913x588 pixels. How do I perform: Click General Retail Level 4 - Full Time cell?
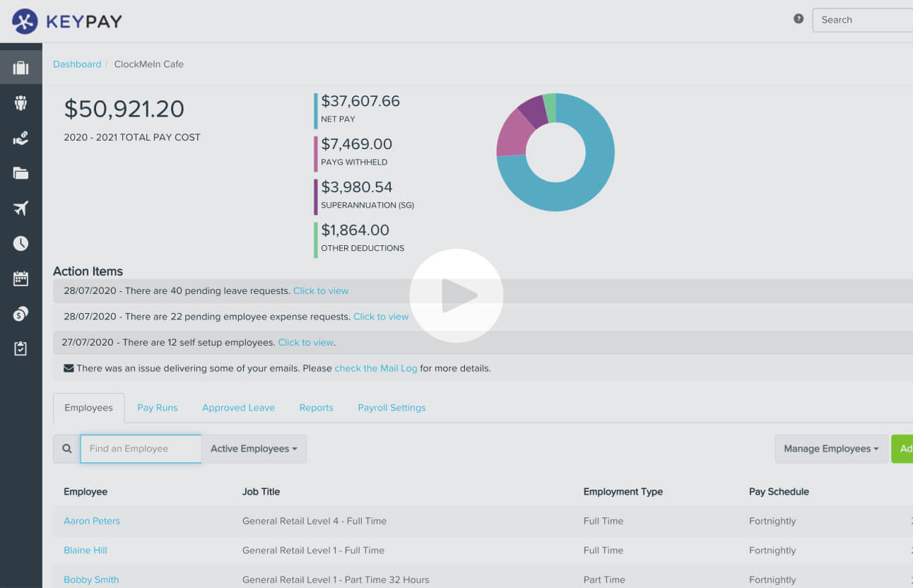tap(314, 521)
